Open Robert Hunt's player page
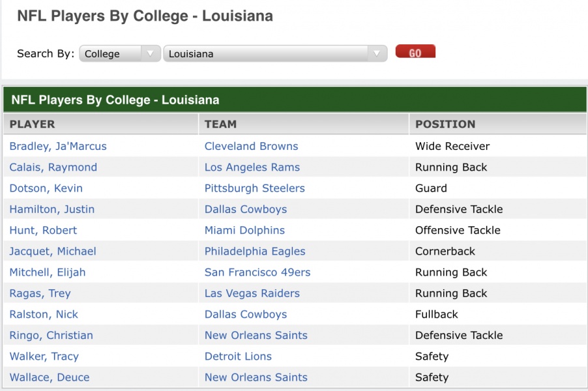Screen dimensions: 588x391 (43, 230)
